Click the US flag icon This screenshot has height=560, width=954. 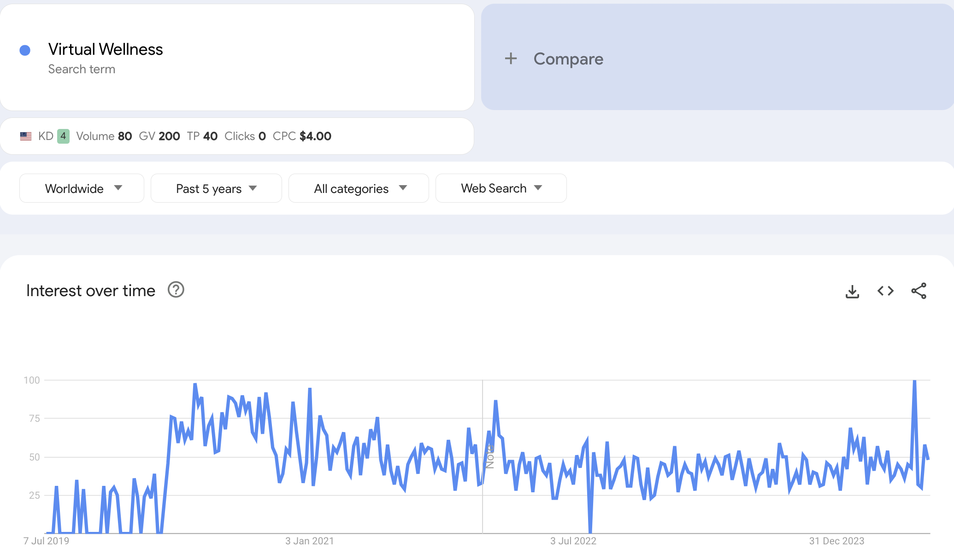pos(26,136)
